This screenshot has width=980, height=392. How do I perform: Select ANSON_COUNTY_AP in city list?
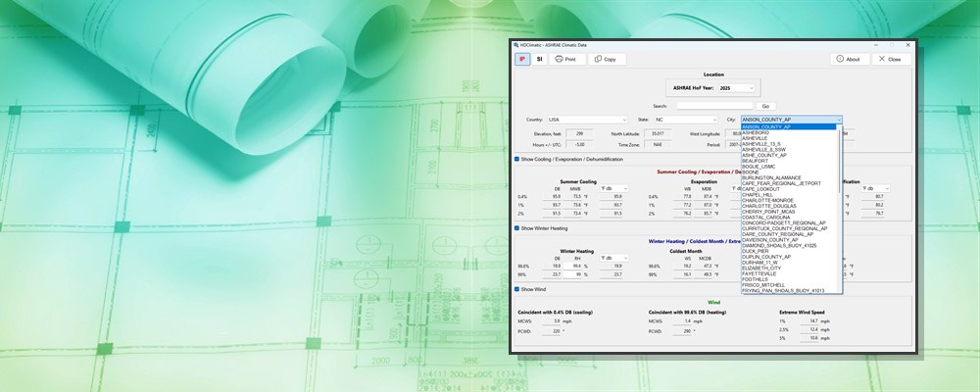click(x=788, y=127)
